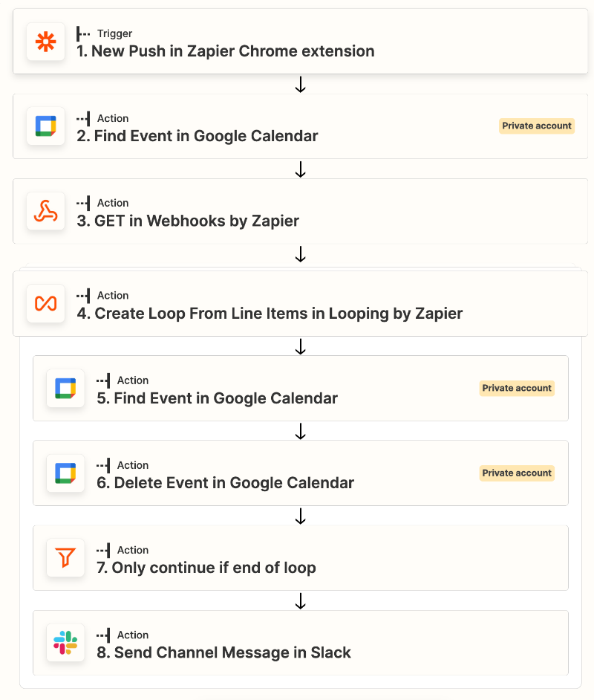Viewport: 594px width, 700px height.
Task: Open step 1 New Push trigger title
Action: [226, 51]
